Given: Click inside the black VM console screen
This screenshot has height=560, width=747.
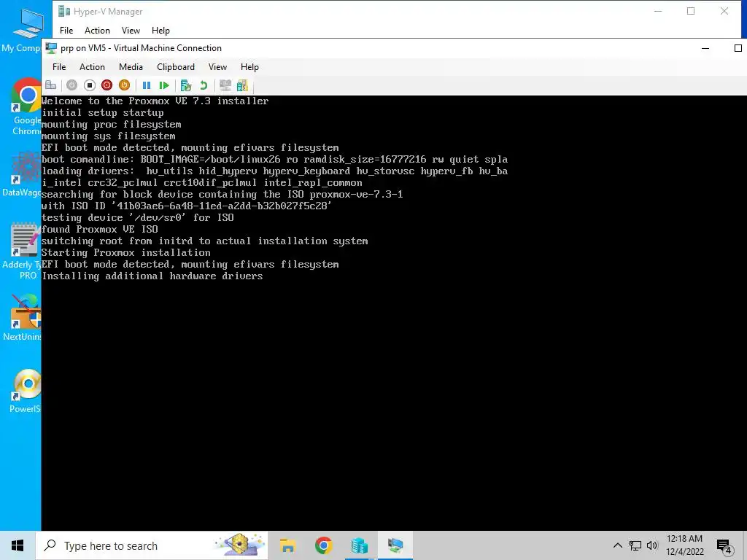Looking at the screenshot, I should point(394,313).
